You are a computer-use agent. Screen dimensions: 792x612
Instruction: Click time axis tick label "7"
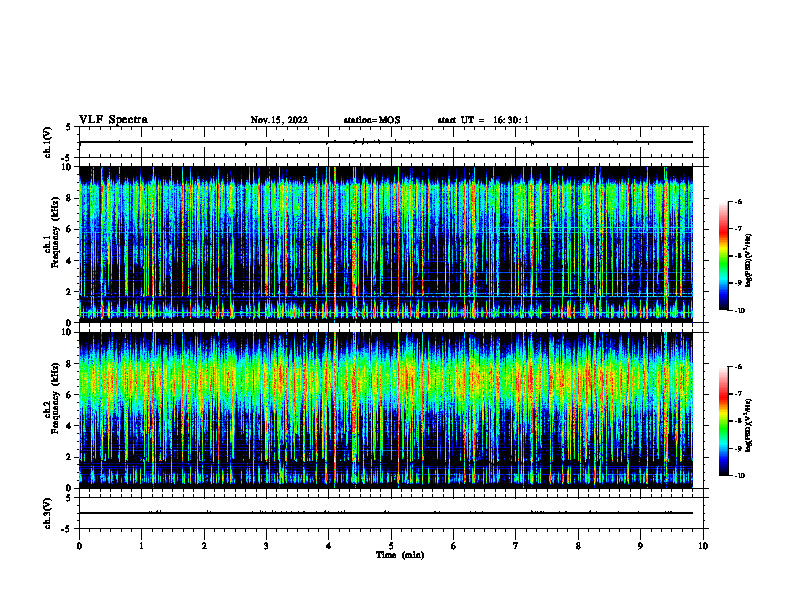pos(516,546)
